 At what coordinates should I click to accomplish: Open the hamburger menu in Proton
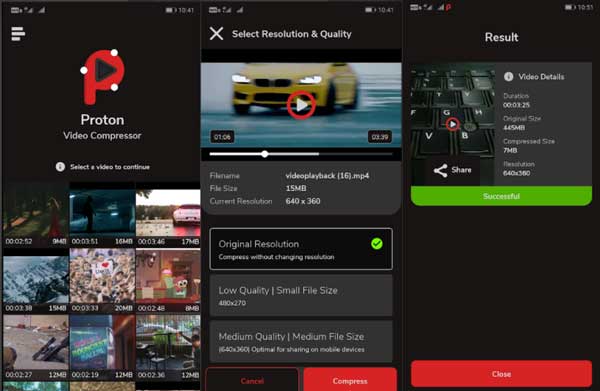coord(18,34)
